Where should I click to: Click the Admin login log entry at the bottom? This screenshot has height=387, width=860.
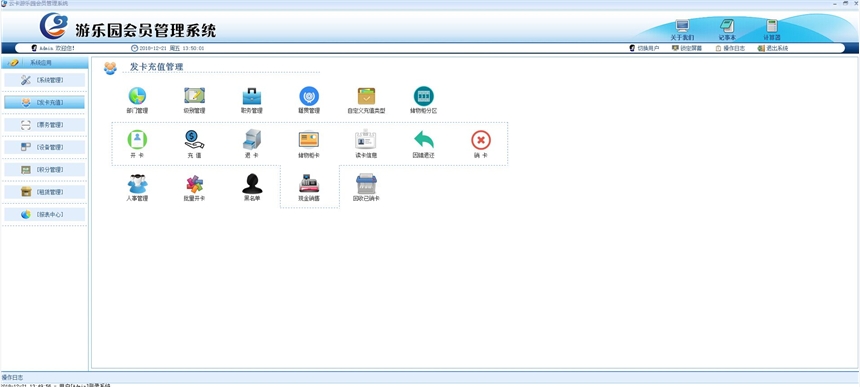pyautogui.click(x=55, y=385)
